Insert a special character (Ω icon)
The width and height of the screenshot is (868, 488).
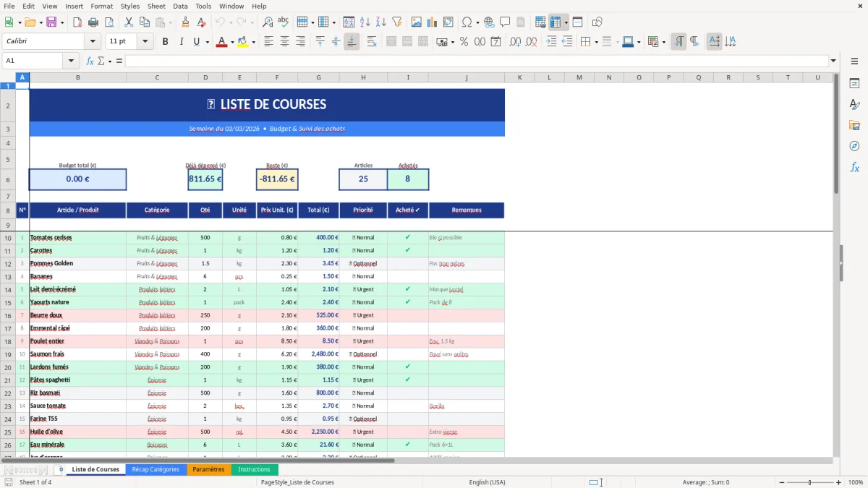pyautogui.click(x=468, y=22)
